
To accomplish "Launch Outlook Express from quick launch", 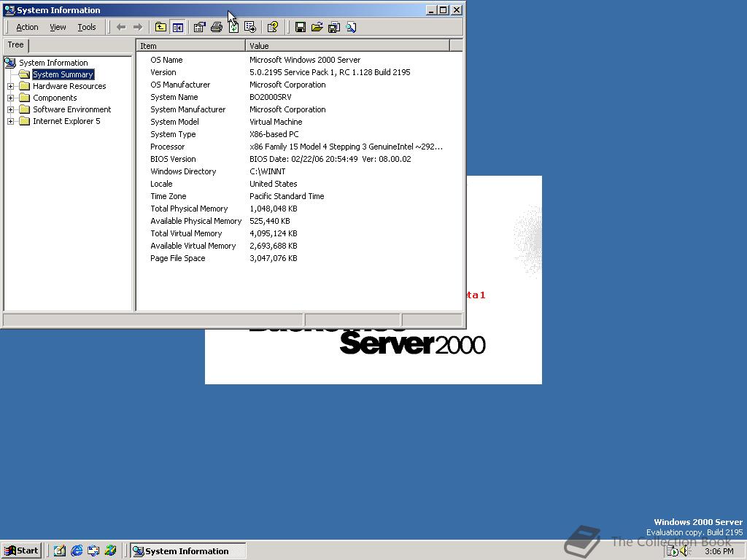I will point(93,551).
